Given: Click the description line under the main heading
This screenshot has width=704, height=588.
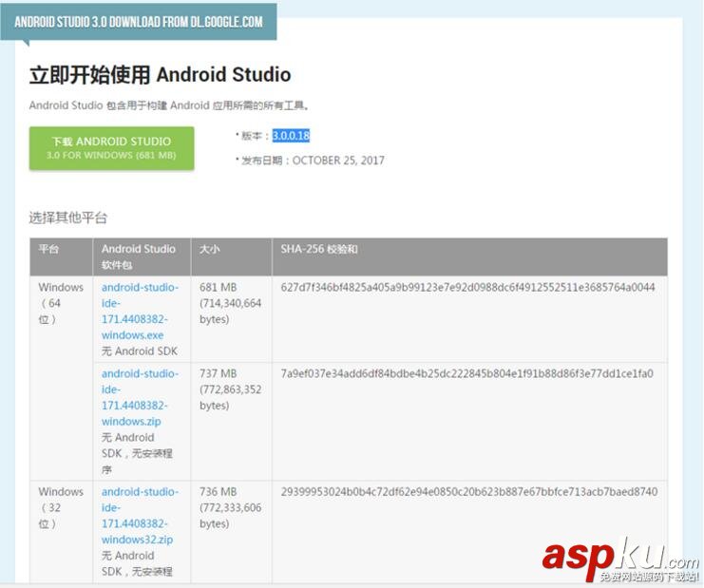Looking at the screenshot, I should (169, 105).
